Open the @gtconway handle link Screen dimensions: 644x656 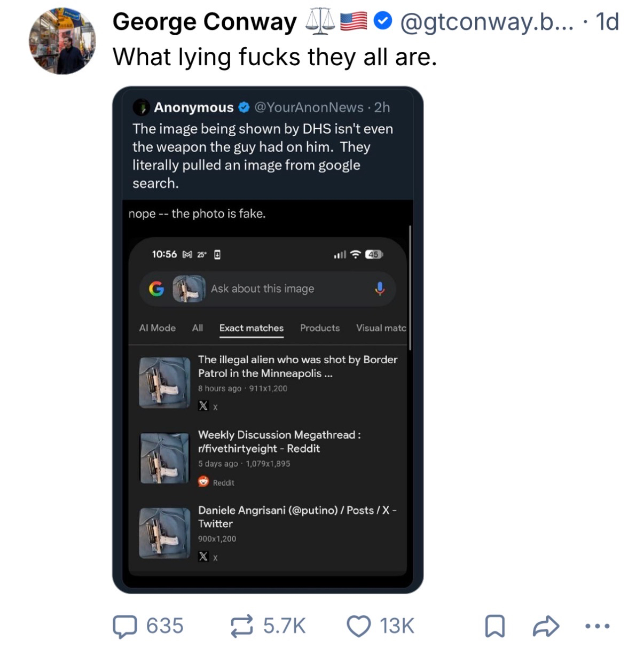[486, 22]
